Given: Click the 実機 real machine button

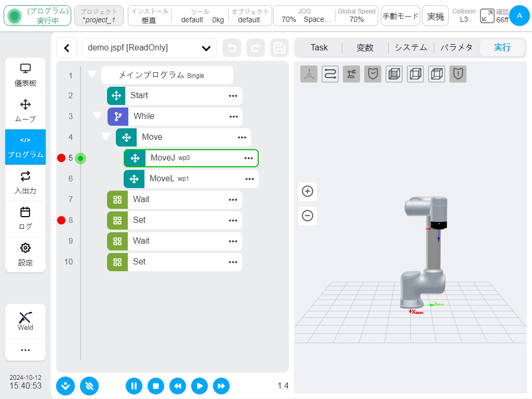Looking at the screenshot, I should (435, 16).
